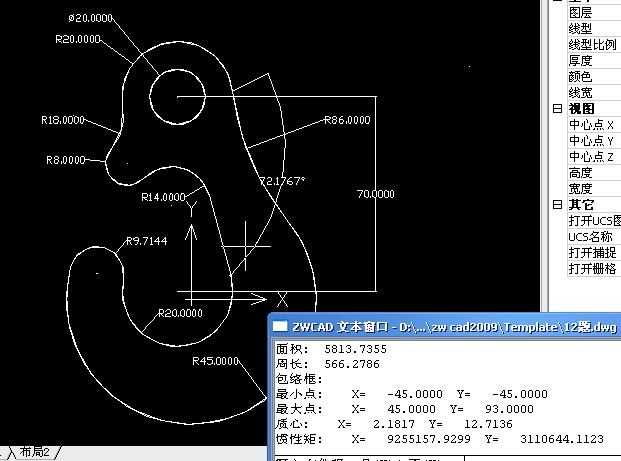Click the 惯性矩 row in text window

click(440, 439)
